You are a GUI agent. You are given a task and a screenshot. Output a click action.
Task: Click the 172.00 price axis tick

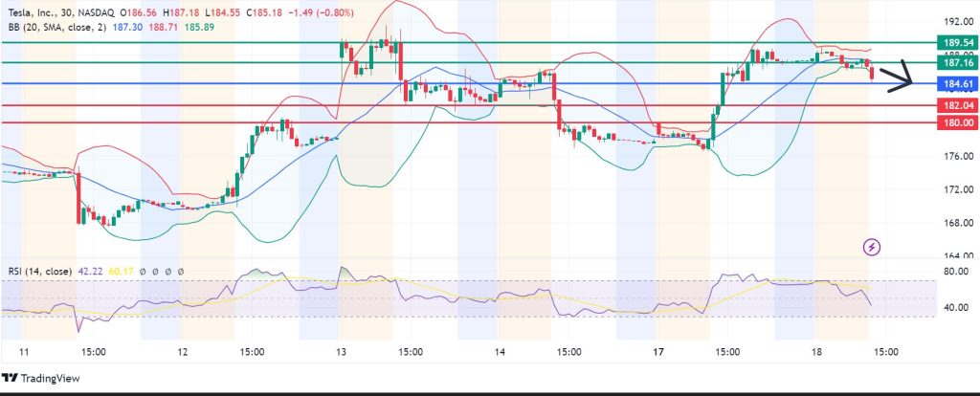click(959, 189)
